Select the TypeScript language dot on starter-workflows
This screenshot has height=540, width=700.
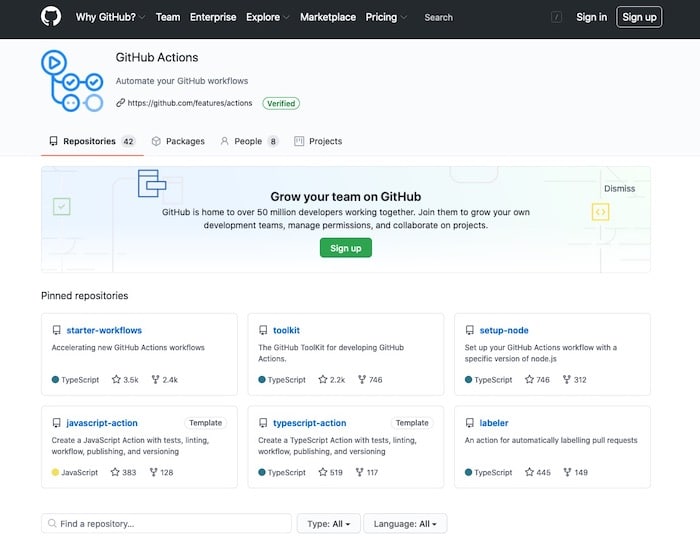pos(55,380)
